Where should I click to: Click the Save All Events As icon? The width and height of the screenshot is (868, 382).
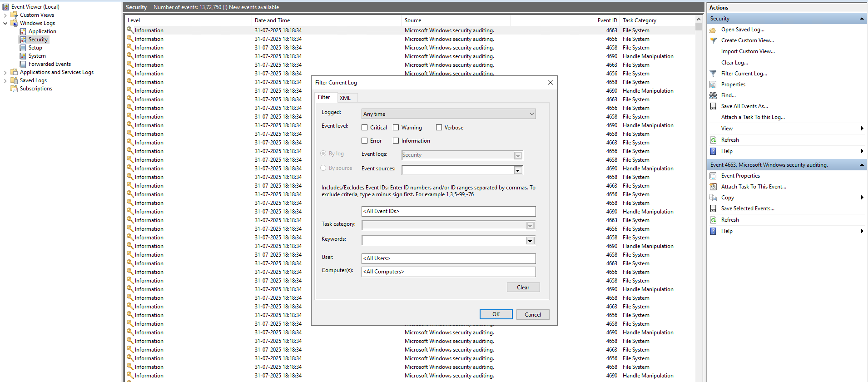point(713,106)
